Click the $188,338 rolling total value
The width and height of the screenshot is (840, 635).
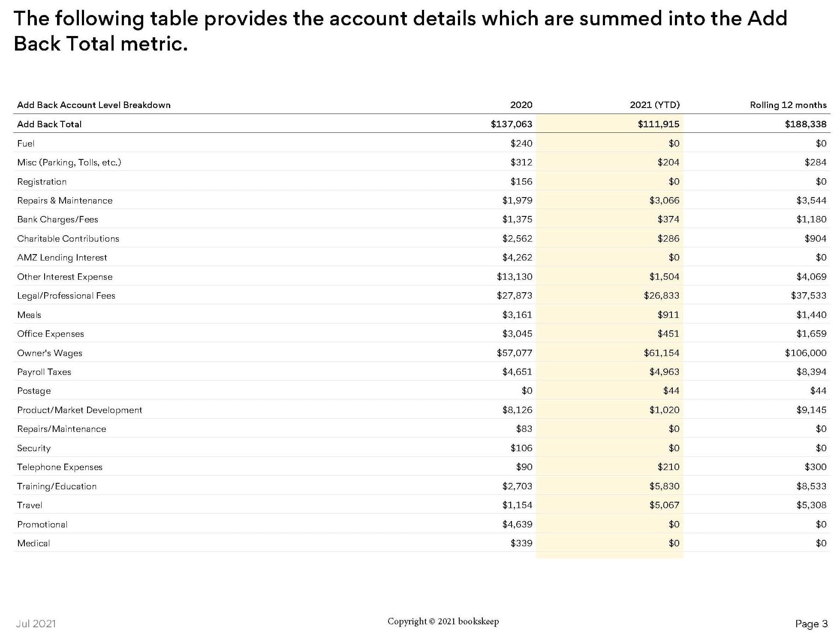tap(805, 124)
